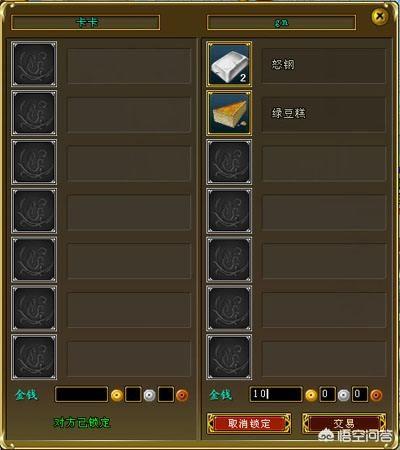Click the 怒钢 item name row
400x450 pixels.
pos(323,65)
